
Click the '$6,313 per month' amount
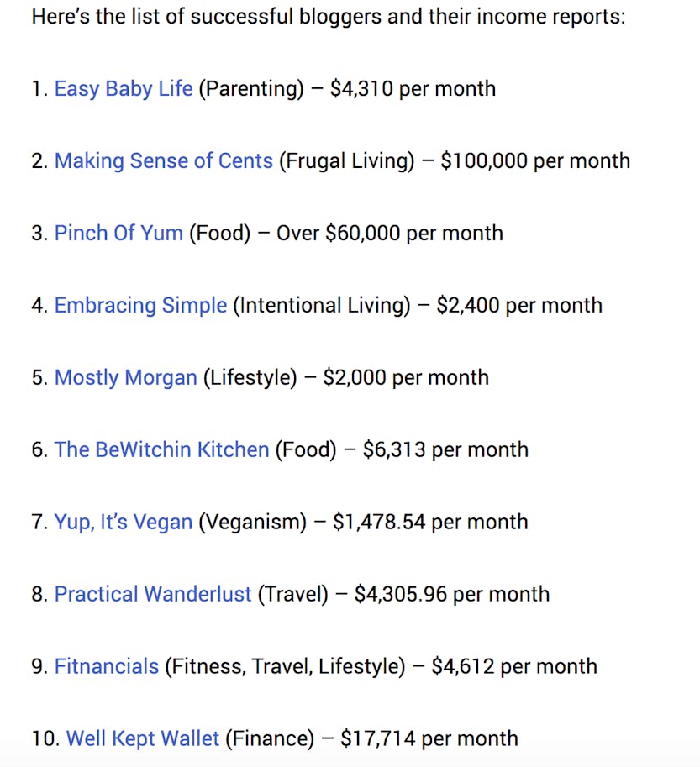(445, 450)
